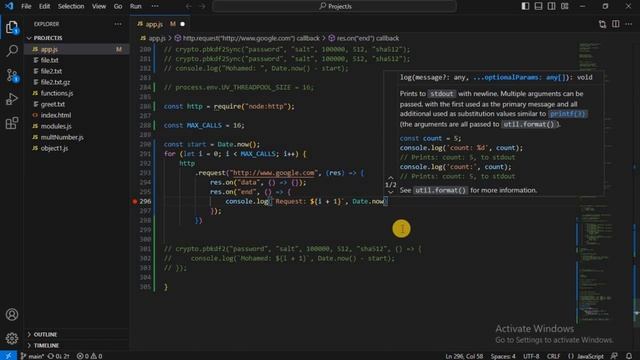This screenshot has width=640, height=360.
Task: Open the Manage gear settings icon
Action: point(12,338)
